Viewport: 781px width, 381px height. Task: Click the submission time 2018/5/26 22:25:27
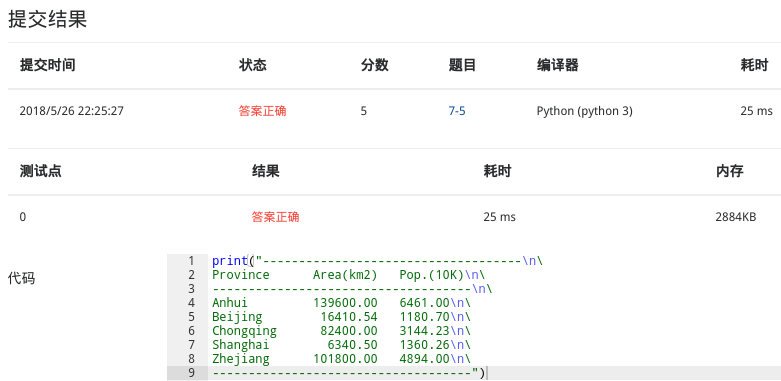[x=72, y=111]
